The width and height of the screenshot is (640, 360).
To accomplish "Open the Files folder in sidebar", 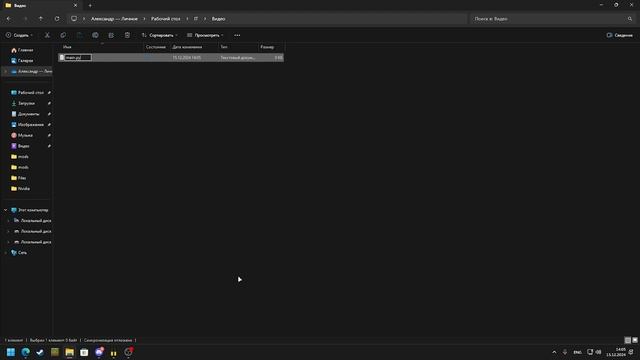I will (22, 178).
